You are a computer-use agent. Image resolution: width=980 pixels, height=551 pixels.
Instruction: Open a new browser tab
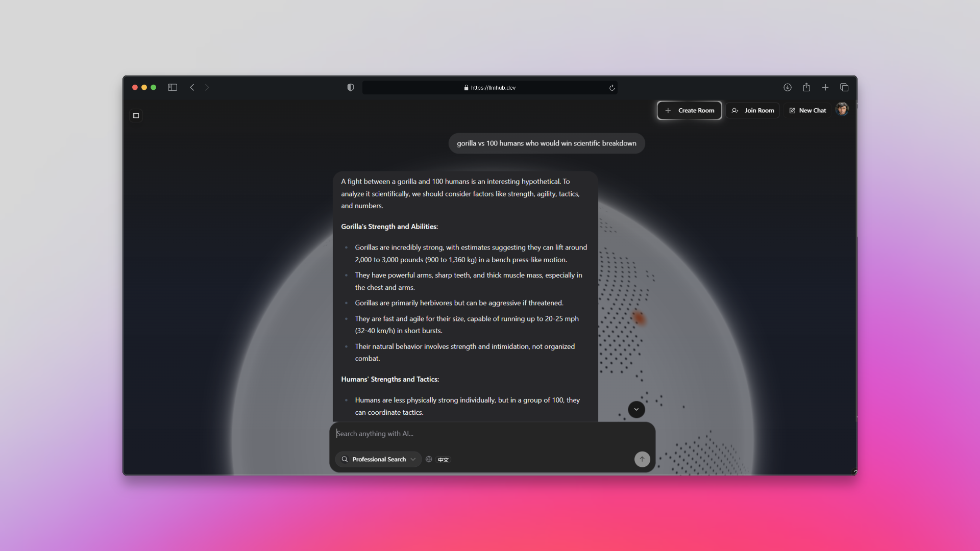tap(825, 87)
